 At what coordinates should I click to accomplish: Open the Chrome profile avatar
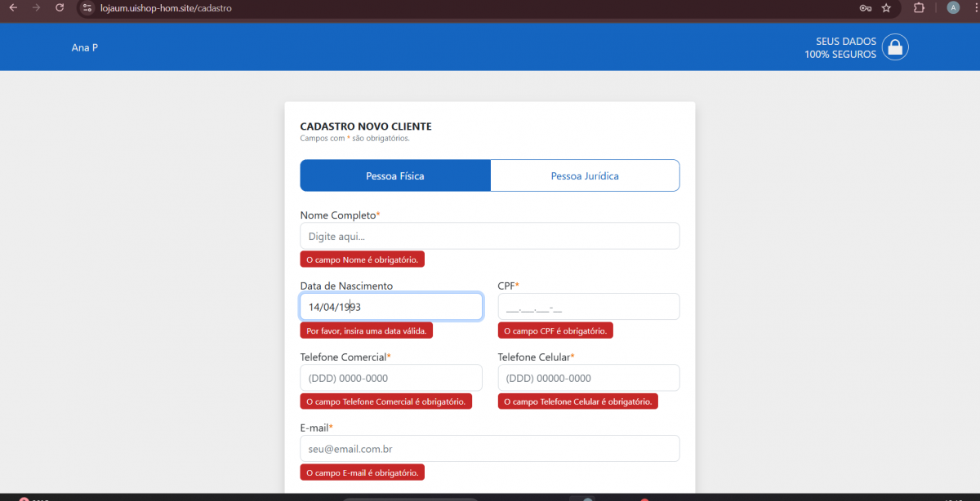pyautogui.click(x=953, y=7)
